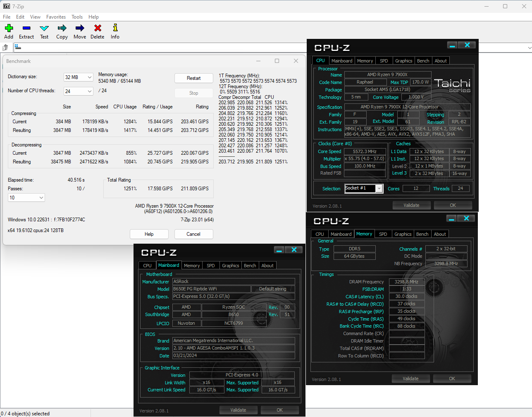Click Validate in CPU-Z Mainboard window
The height and width of the screenshot is (417, 532).
(238, 410)
